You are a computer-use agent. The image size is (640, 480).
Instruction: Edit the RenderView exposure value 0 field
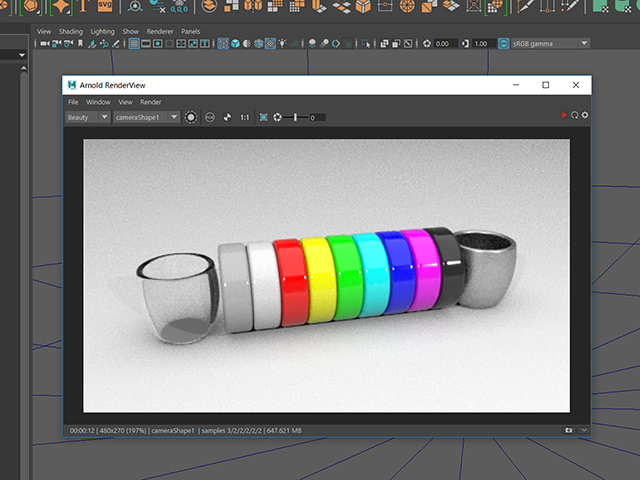(317, 118)
